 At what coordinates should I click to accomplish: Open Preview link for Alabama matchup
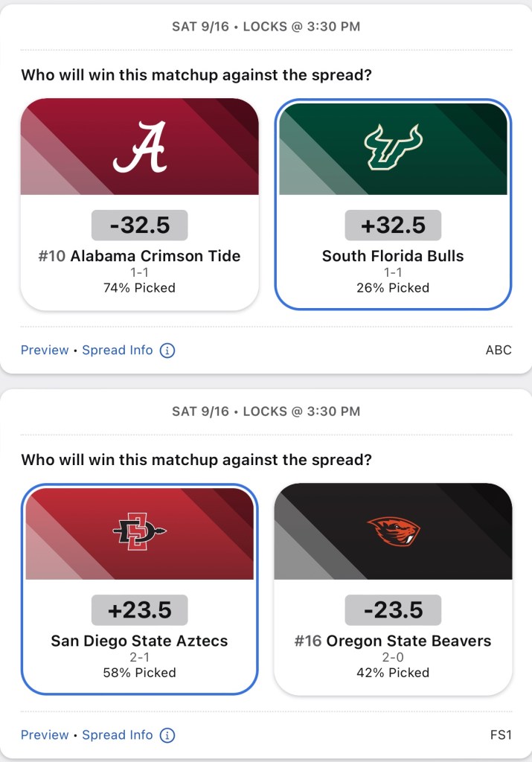[45, 350]
